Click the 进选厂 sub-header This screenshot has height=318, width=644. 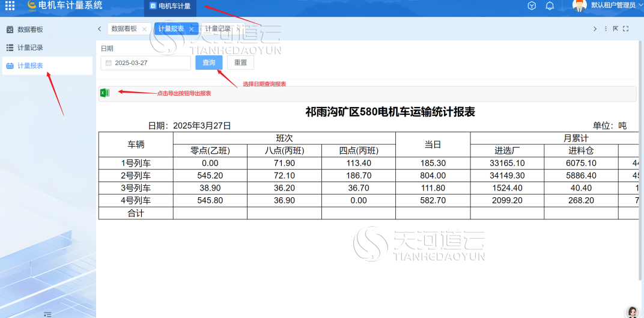tap(507, 151)
